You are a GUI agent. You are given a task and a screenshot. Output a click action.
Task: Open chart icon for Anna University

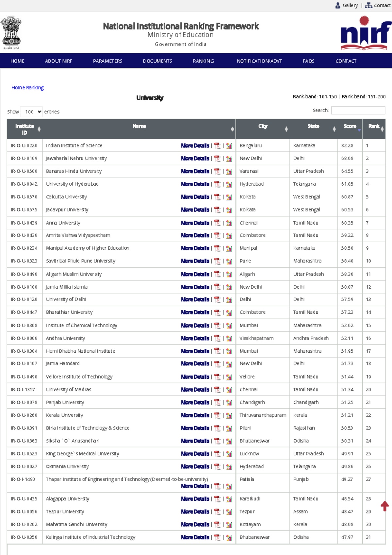pos(229,223)
